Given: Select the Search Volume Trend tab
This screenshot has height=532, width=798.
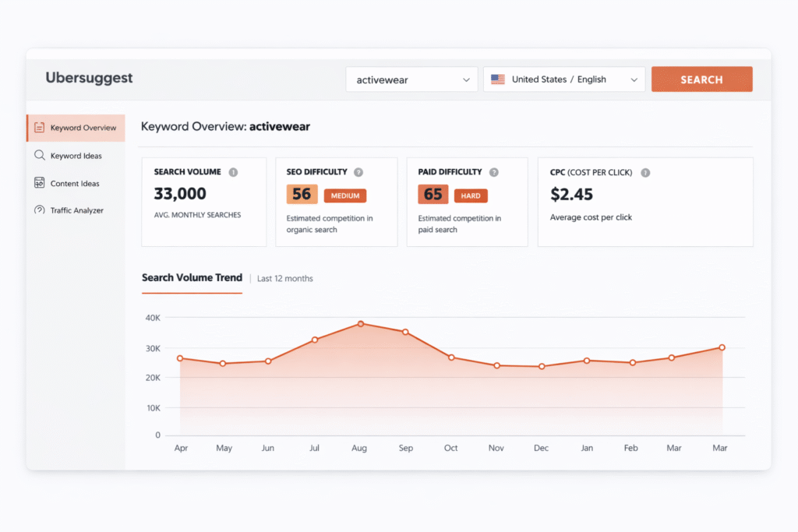Looking at the screenshot, I should (x=192, y=277).
